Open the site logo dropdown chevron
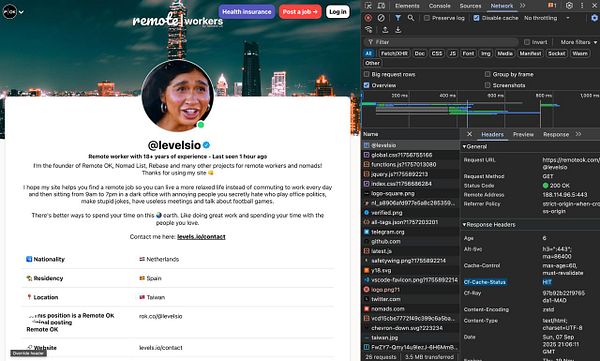This screenshot has height=361, width=600. [21, 12]
